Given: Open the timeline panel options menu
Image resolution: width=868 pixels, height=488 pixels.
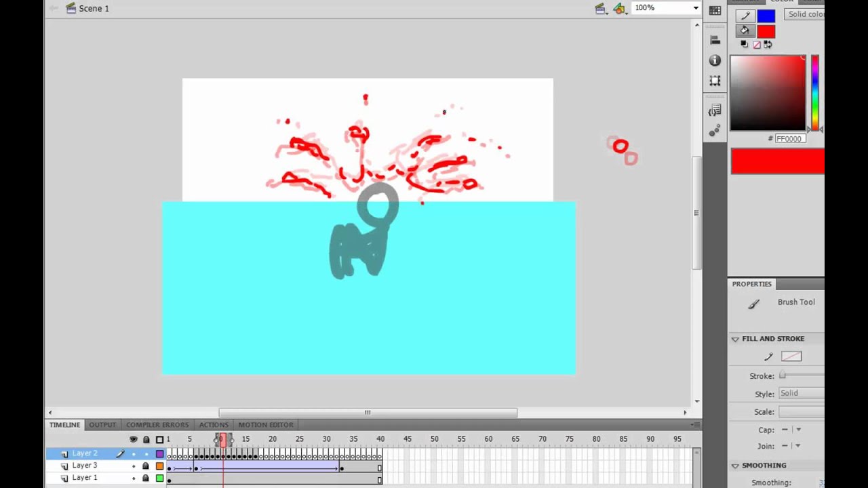Looking at the screenshot, I should coord(694,425).
